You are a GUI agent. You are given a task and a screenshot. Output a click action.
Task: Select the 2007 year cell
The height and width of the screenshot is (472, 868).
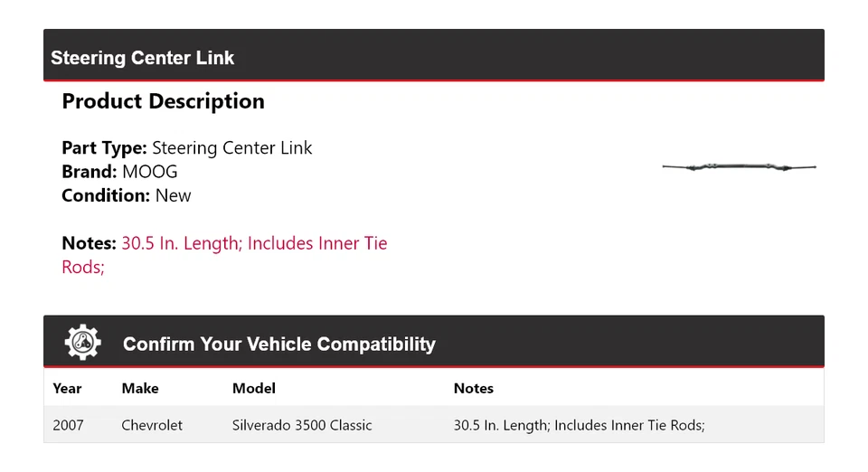(x=68, y=425)
